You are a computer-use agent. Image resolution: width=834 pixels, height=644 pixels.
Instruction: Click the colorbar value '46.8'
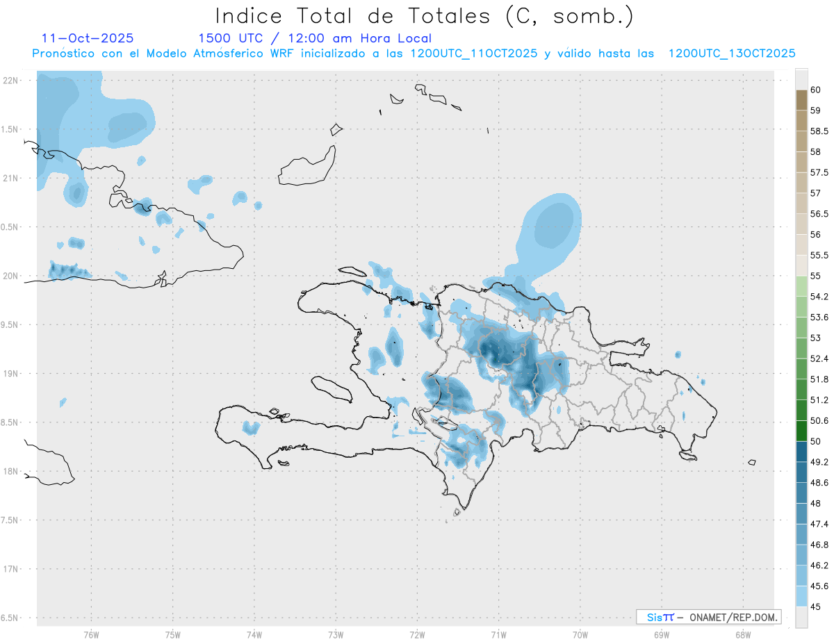click(819, 545)
